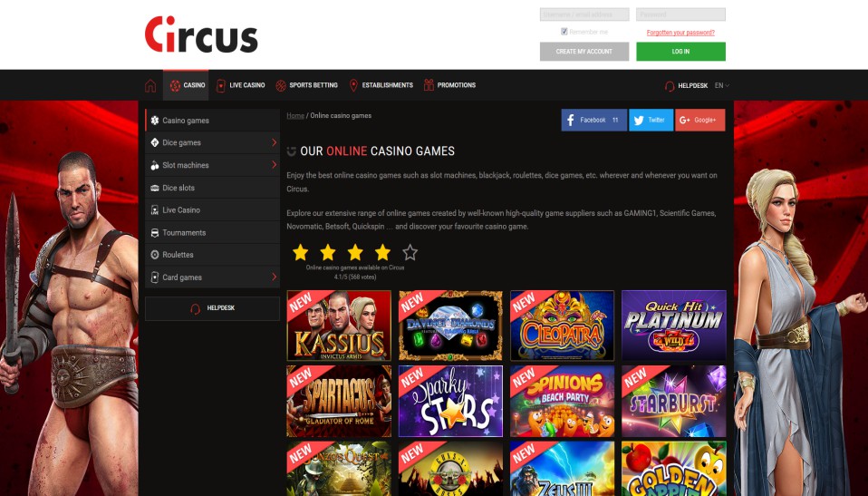
Task: Expand the Slot machines submenu arrow
Action: pyautogui.click(x=274, y=165)
